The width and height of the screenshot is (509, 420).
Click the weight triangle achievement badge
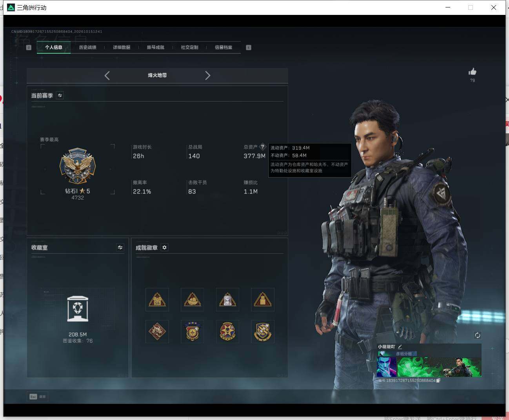coord(263,300)
